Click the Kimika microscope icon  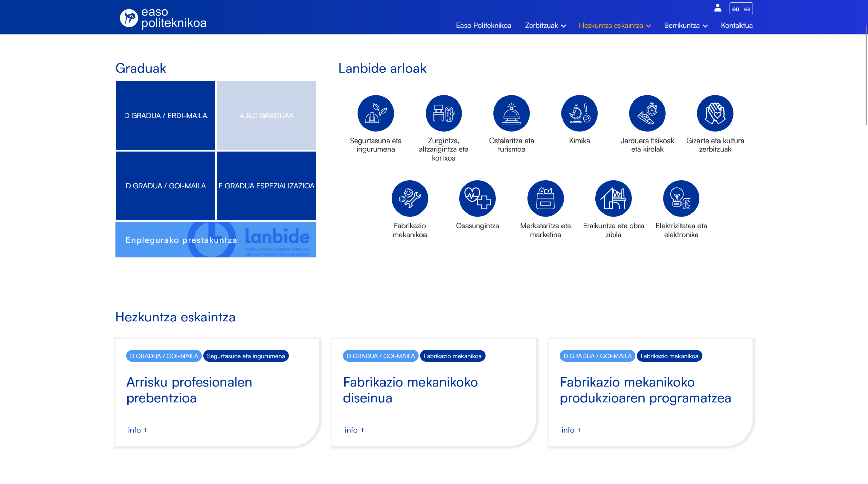(579, 113)
